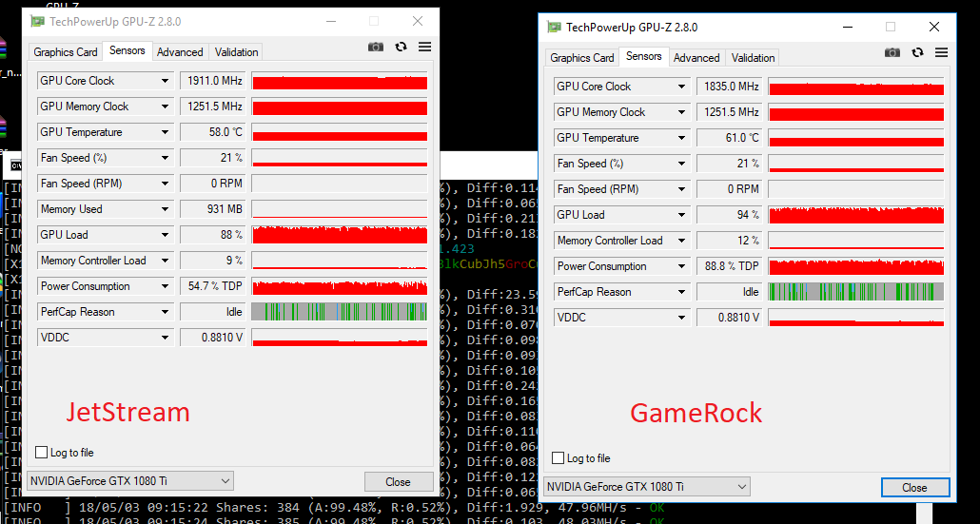The width and height of the screenshot is (980, 524).
Task: Open GPU Load dropdown in JetStream window
Action: (x=165, y=235)
